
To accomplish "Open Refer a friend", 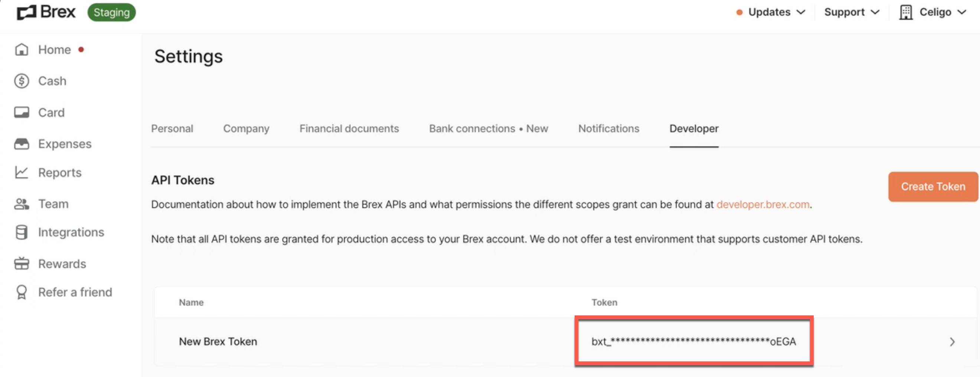I will (75, 292).
